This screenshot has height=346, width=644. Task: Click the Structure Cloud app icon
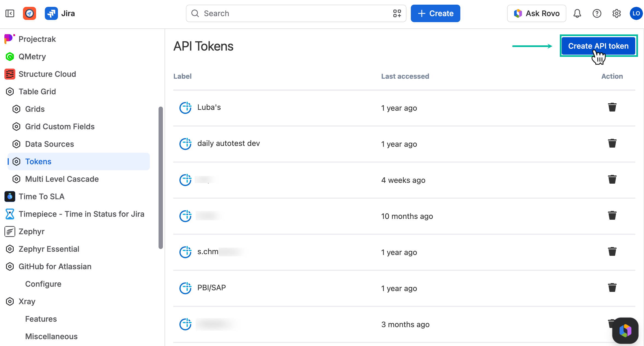point(10,74)
